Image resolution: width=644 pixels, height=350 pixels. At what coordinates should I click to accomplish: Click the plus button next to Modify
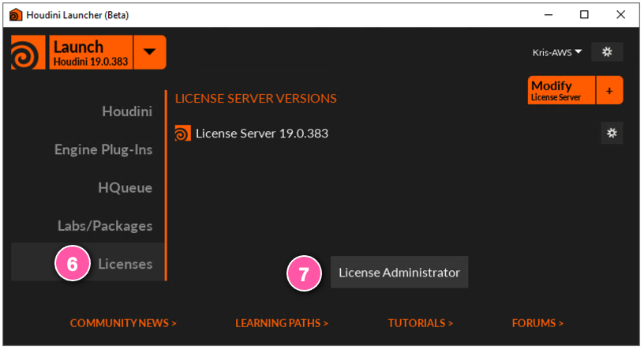click(609, 90)
